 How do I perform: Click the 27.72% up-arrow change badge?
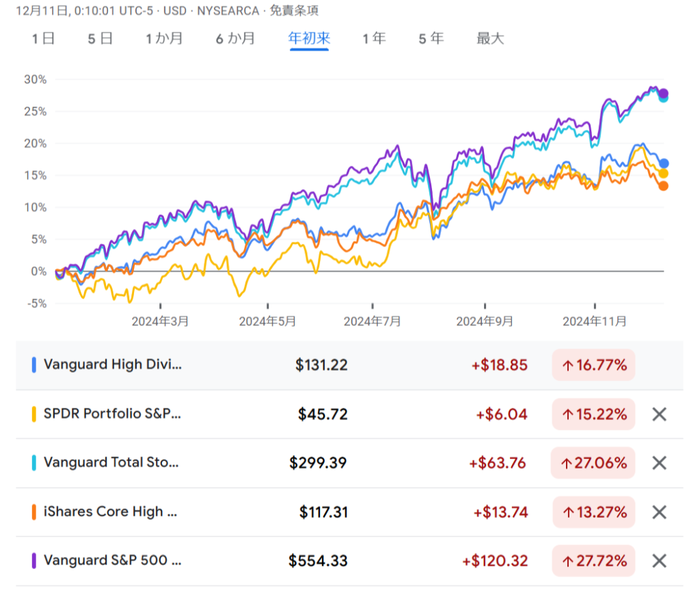(x=593, y=560)
